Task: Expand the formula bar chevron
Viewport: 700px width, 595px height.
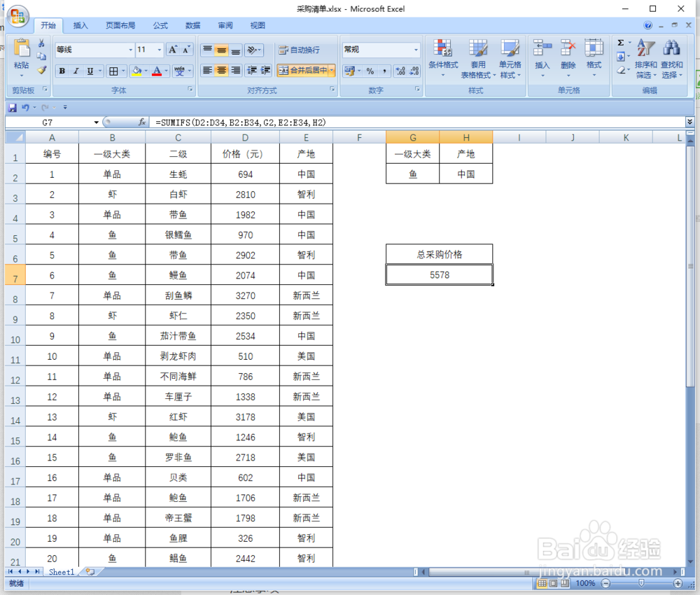Action: 689,122
